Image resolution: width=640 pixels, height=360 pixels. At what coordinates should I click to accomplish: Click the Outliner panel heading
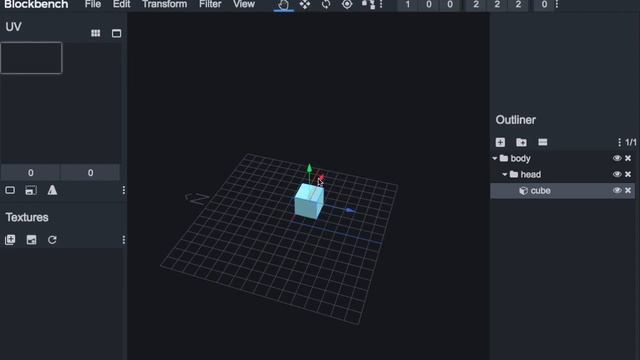(x=516, y=120)
